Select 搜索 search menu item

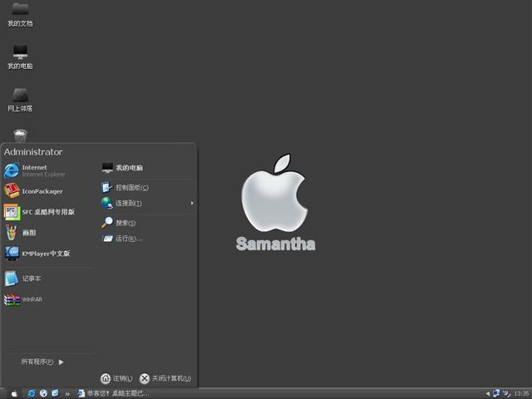(x=125, y=223)
